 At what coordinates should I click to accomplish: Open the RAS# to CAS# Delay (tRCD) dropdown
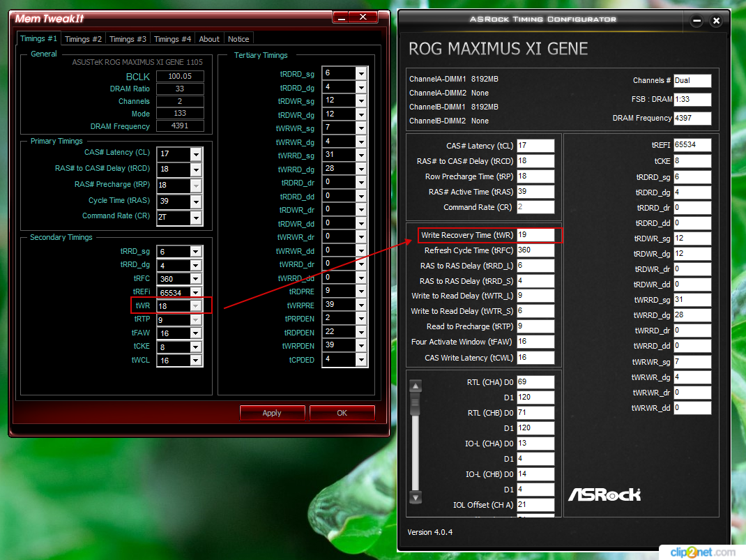[195, 169]
